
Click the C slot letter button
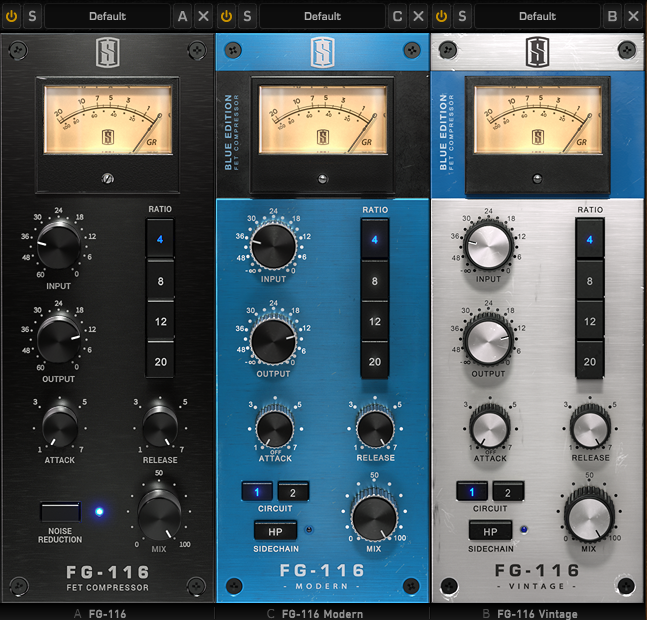397,16
